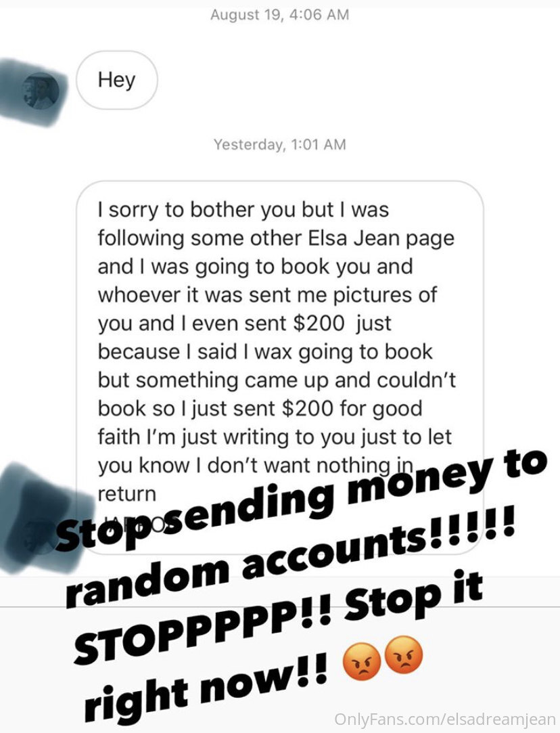This screenshot has width=560, height=733.
Task: Click 'I sorry to bother you' first line
Action: [243, 210]
